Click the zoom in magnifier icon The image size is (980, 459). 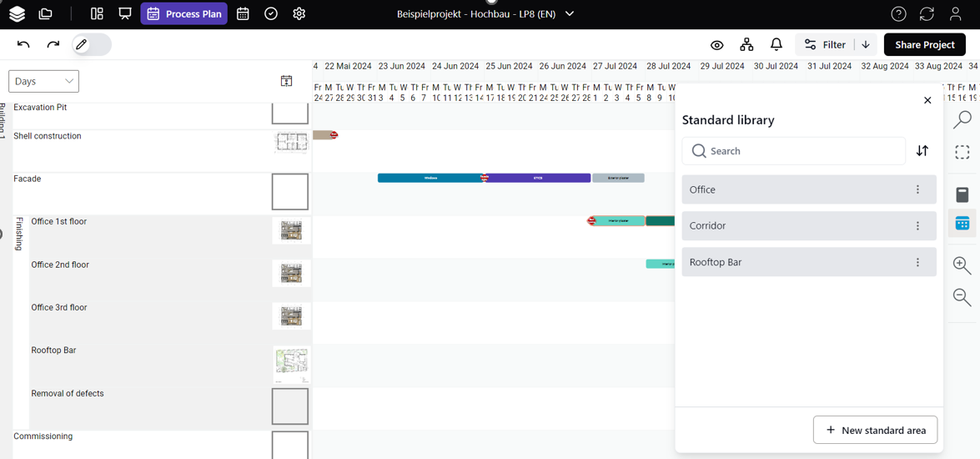coord(962,265)
